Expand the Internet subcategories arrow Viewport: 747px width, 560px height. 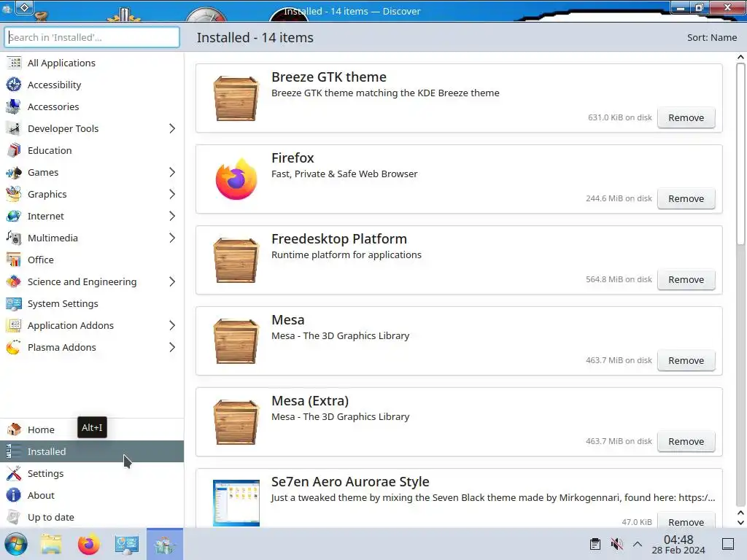[x=172, y=216]
